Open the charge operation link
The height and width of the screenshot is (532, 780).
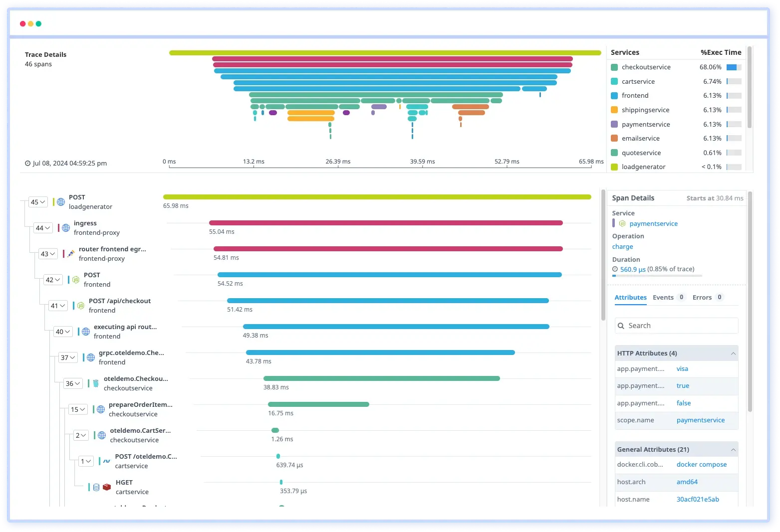tap(622, 246)
